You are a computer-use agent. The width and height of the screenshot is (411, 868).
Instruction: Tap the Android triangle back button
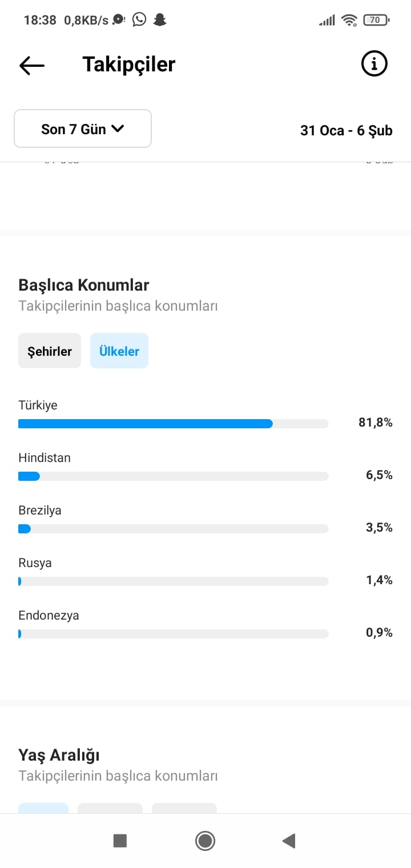point(289,841)
